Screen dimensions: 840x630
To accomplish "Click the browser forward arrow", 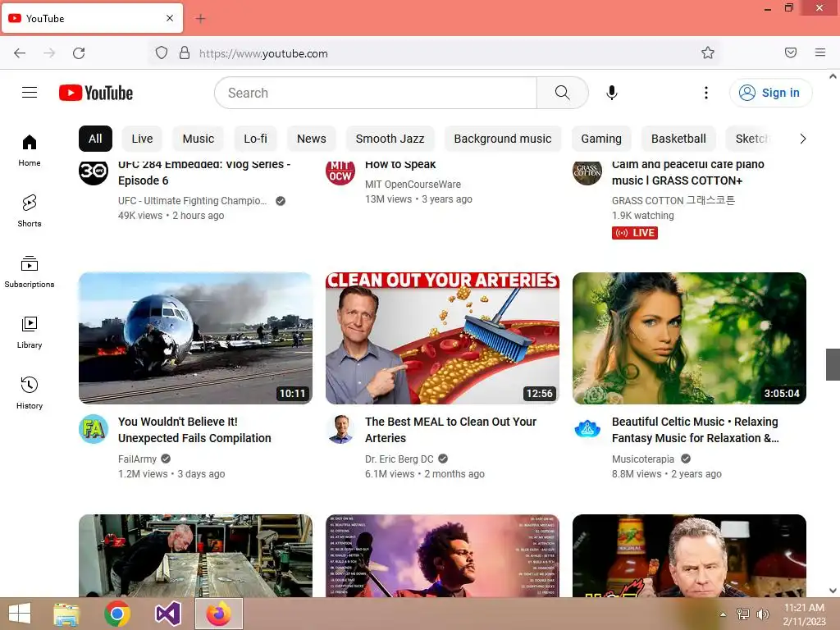I will 49,53.
